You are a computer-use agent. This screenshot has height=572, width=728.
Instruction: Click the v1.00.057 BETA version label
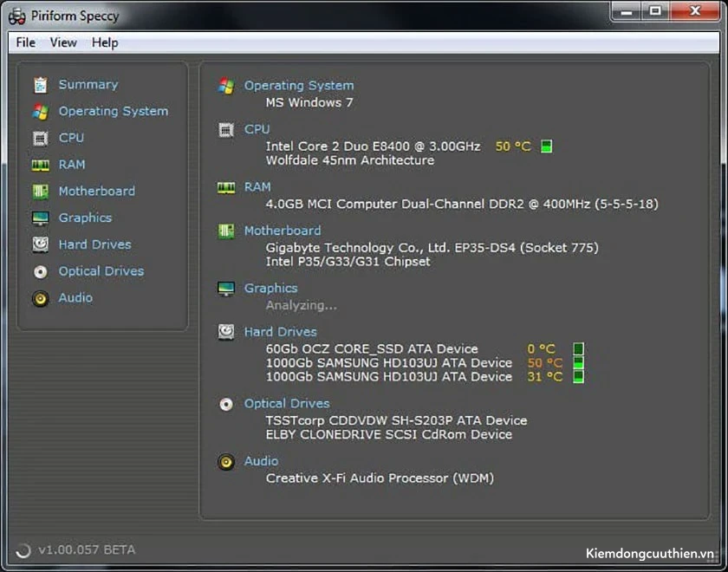pos(87,550)
